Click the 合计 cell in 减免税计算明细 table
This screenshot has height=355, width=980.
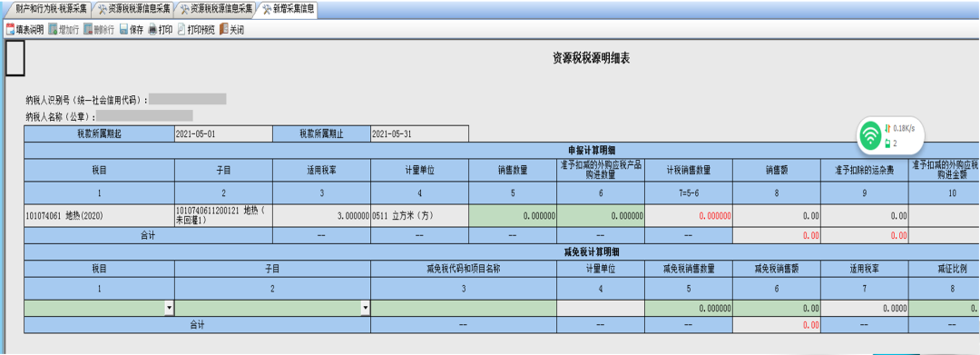click(197, 325)
